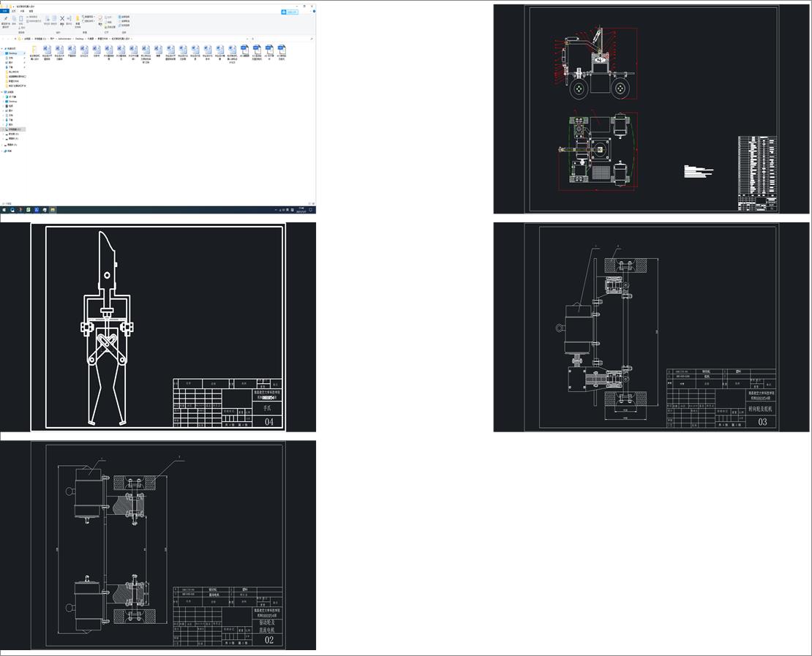
Task: Open the yellow folder in file list
Action: pos(34,50)
